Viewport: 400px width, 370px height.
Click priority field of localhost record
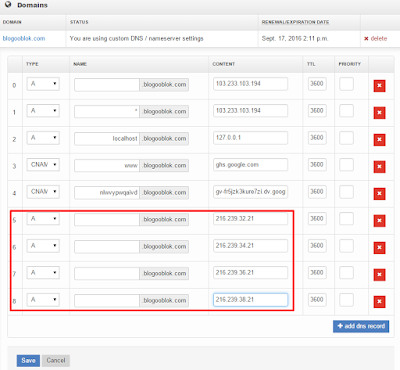tap(346, 138)
